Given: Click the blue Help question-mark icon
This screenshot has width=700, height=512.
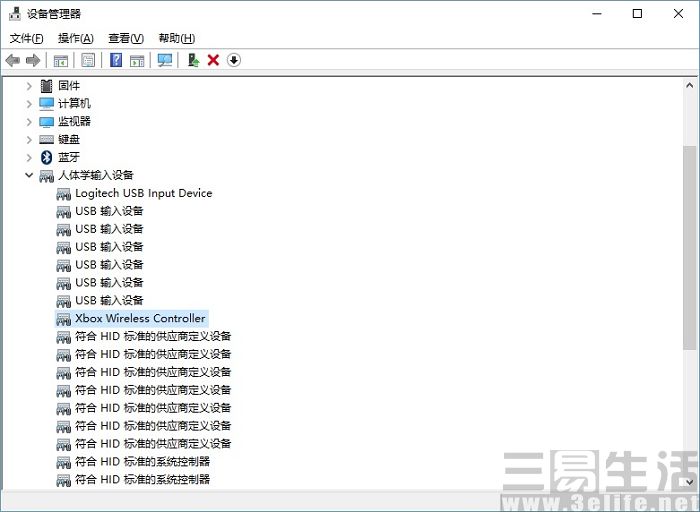Looking at the screenshot, I should pos(116,60).
